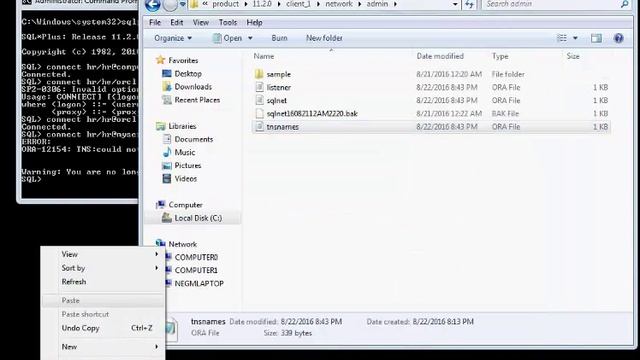Click client_1 breadcrumb in address bar

[x=298, y=4]
